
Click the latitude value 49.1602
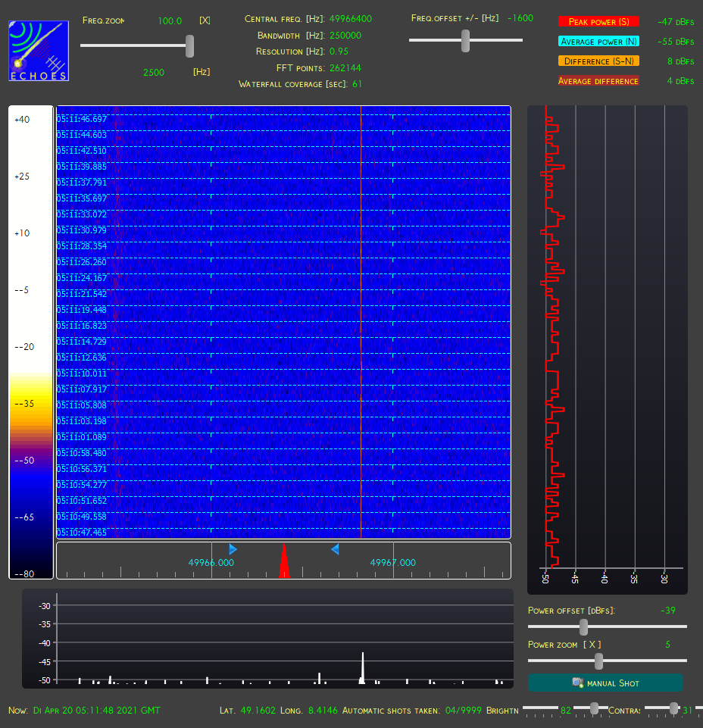point(258,711)
